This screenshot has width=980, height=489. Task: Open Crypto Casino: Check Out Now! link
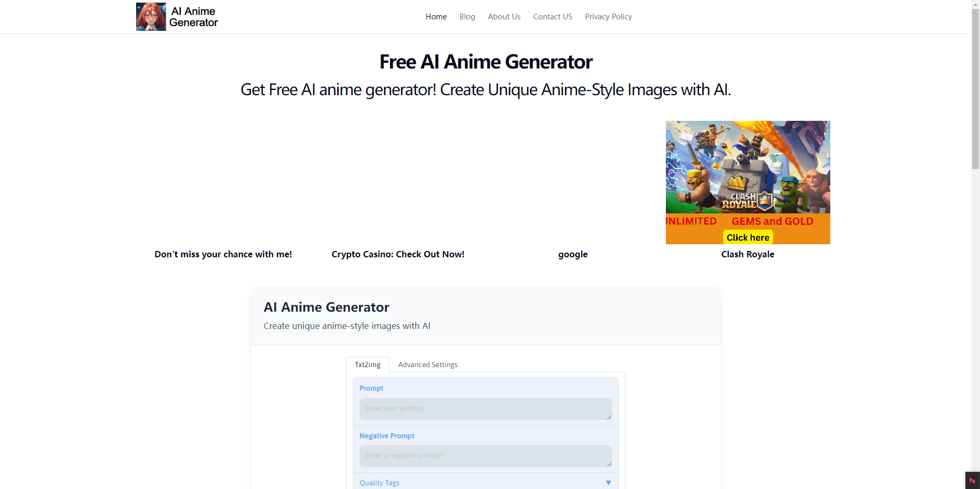click(398, 254)
